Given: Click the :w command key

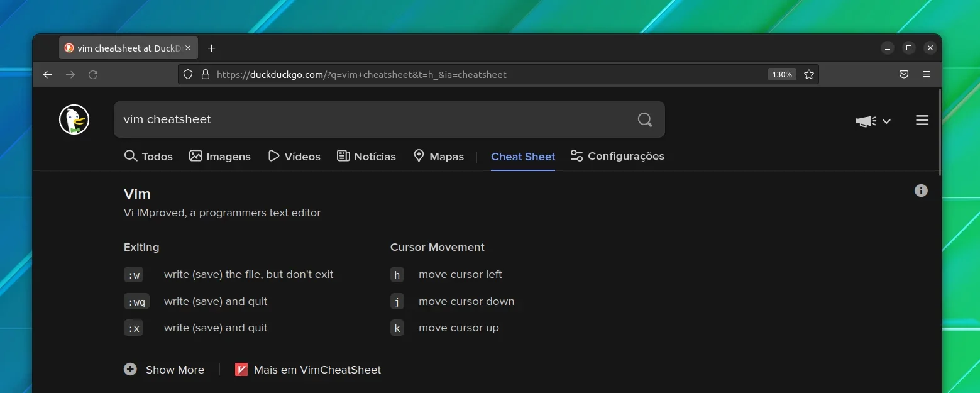Looking at the screenshot, I should [x=134, y=275].
